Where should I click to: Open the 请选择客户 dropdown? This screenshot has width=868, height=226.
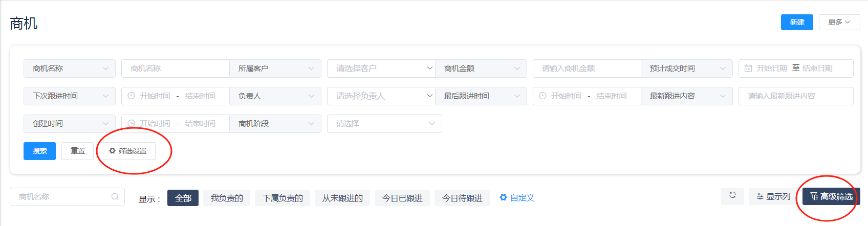[381, 69]
